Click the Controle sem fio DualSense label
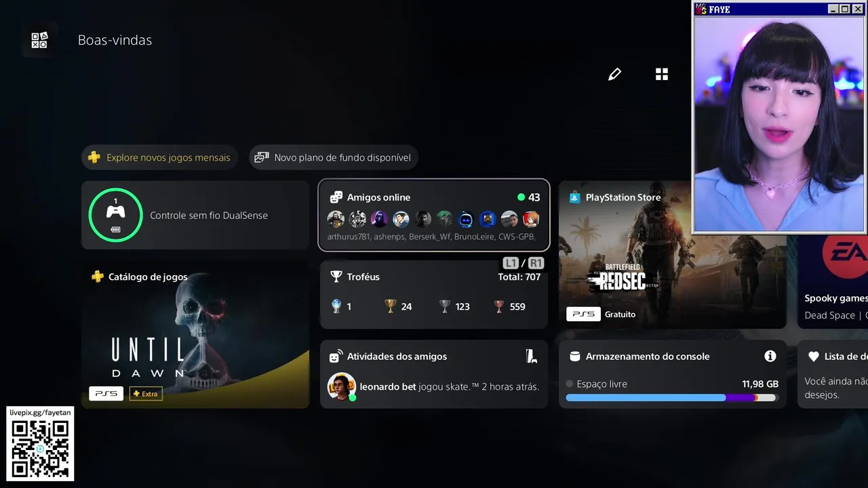This screenshot has height=488, width=868. [x=209, y=216]
